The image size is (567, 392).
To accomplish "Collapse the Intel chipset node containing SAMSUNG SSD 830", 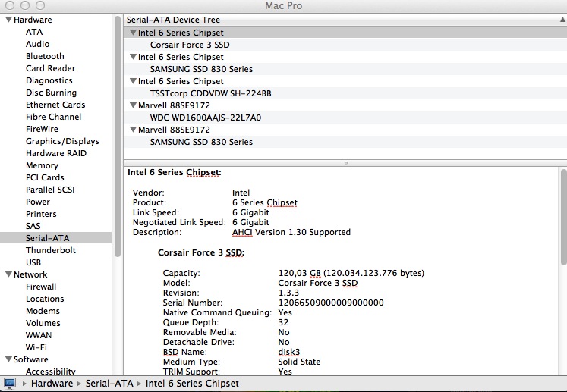I will (x=133, y=57).
